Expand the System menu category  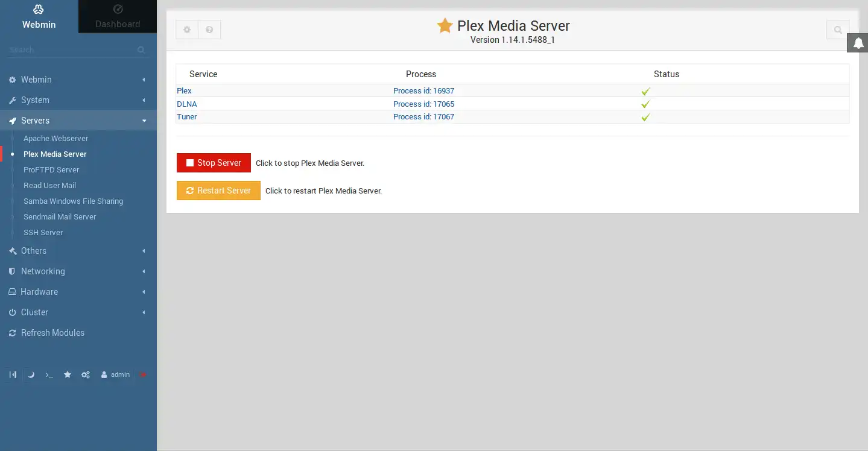click(x=78, y=100)
